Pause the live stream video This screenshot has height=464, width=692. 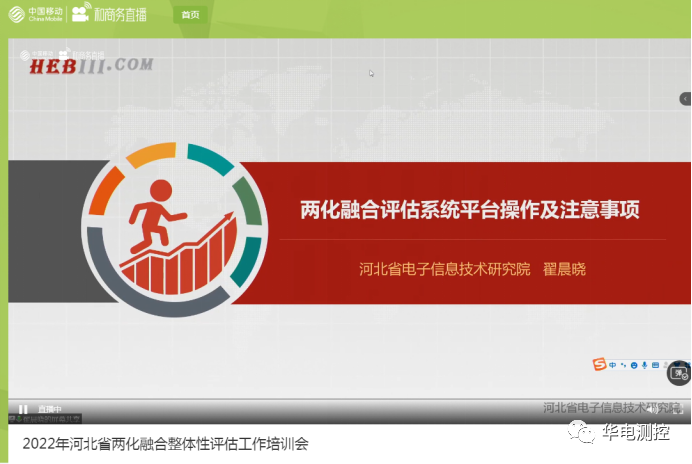pyautogui.click(x=22, y=409)
